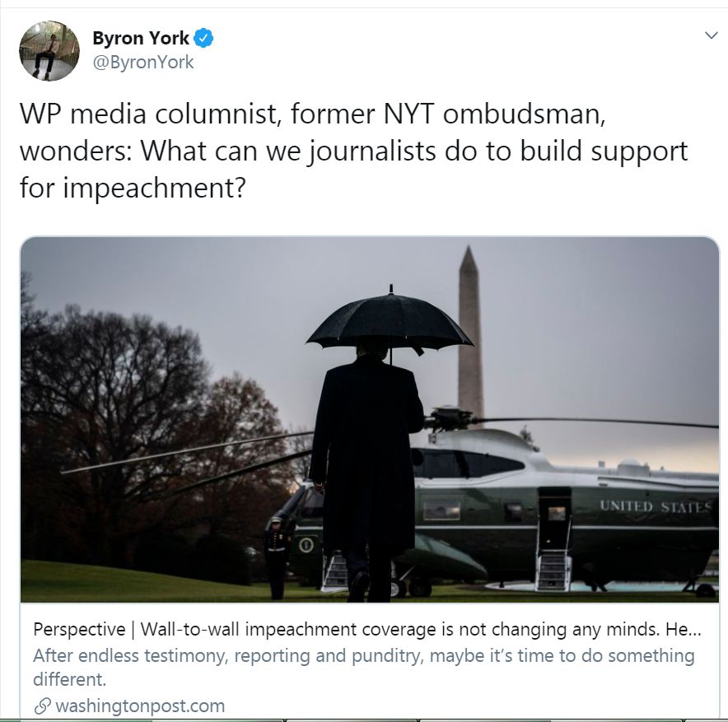The image size is (728, 722).
Task: Expand the tweet options chevron
Action: pos(712,35)
